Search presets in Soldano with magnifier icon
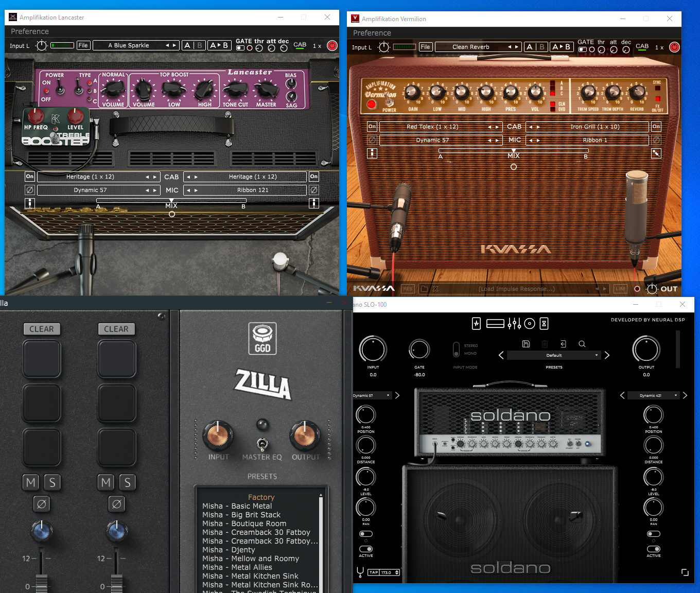The width and height of the screenshot is (700, 593). pyautogui.click(x=582, y=343)
